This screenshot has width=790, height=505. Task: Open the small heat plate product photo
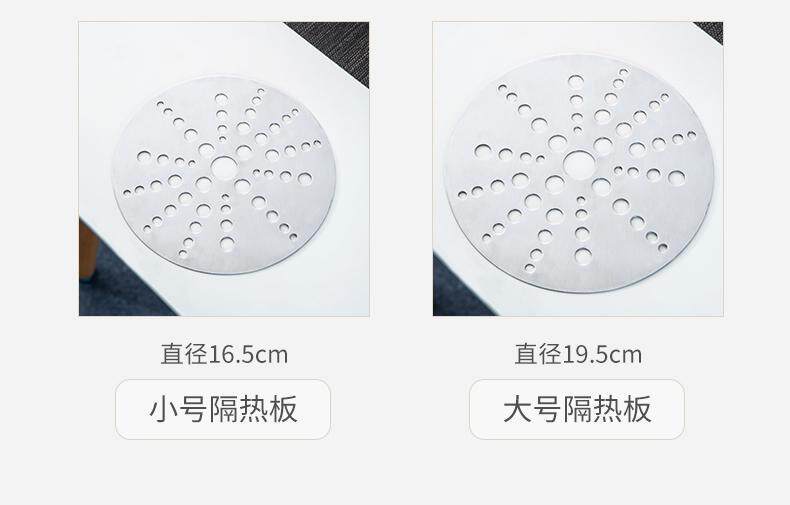(224, 169)
